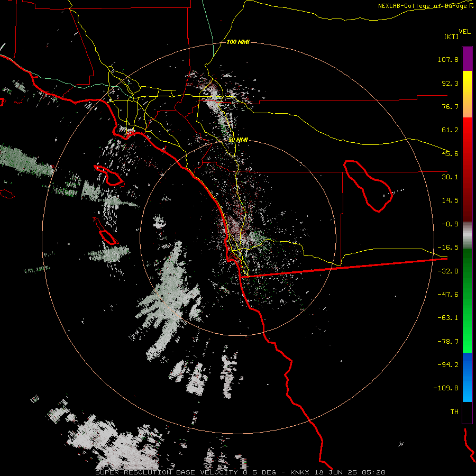
Task: Select the -32.0 velocity scale label
Action: pyautogui.click(x=448, y=271)
